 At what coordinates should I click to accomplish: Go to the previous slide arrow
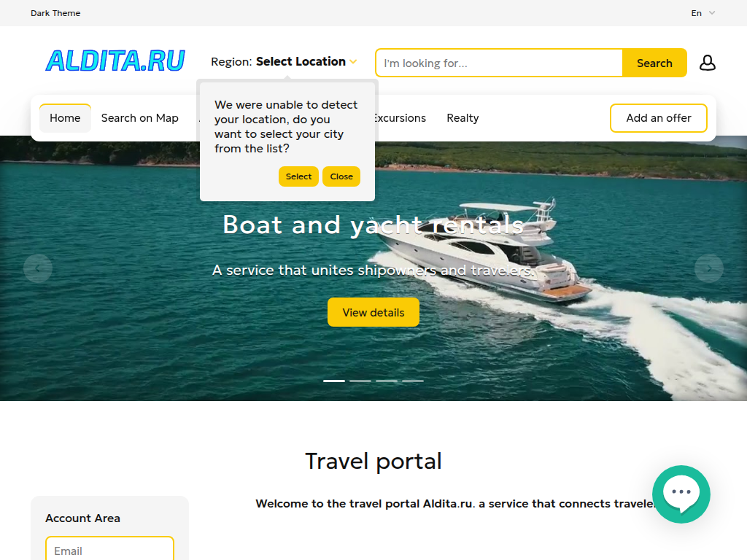pos(38,268)
